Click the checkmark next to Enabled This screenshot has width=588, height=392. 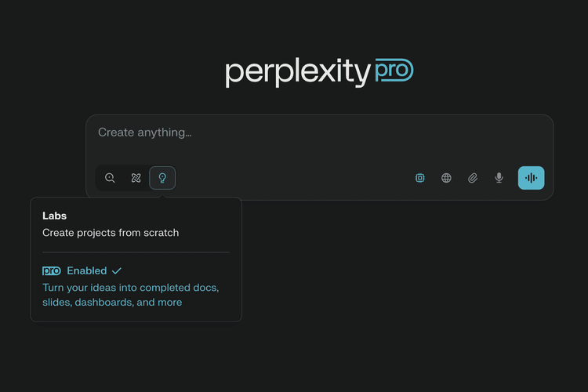117,270
